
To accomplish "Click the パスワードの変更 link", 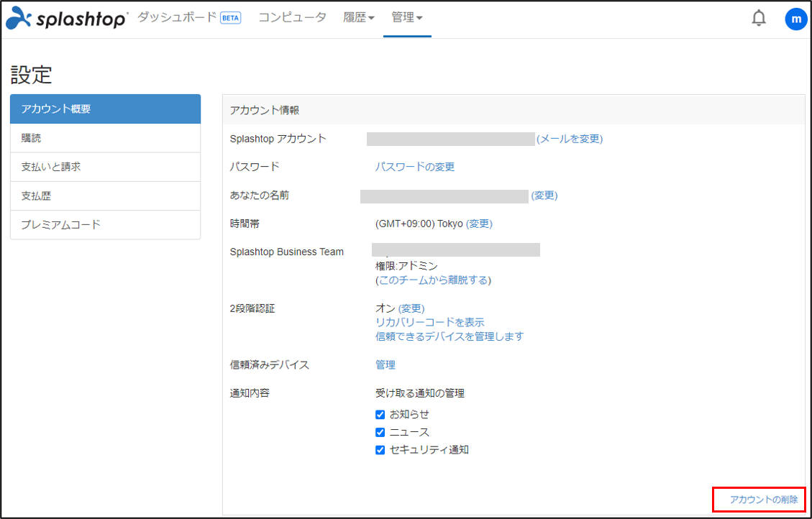I will pyautogui.click(x=415, y=167).
